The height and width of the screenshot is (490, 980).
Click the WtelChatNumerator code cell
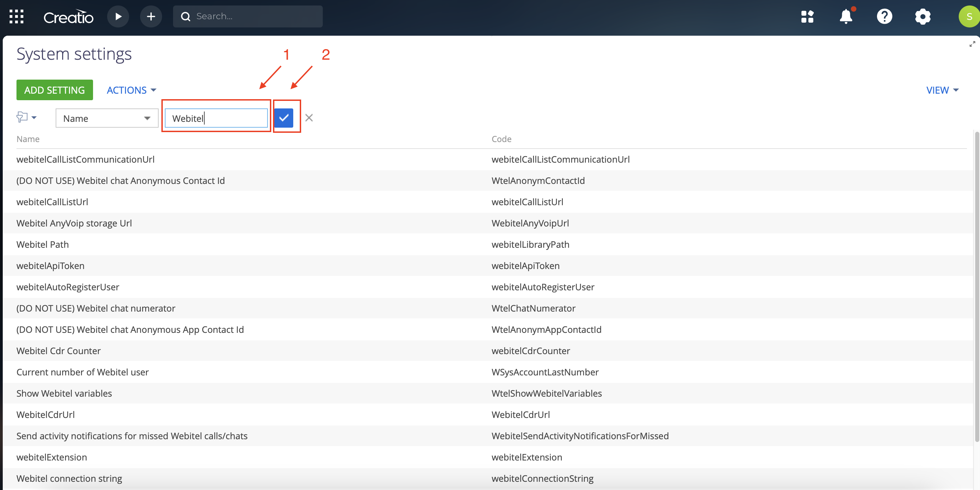coord(533,308)
